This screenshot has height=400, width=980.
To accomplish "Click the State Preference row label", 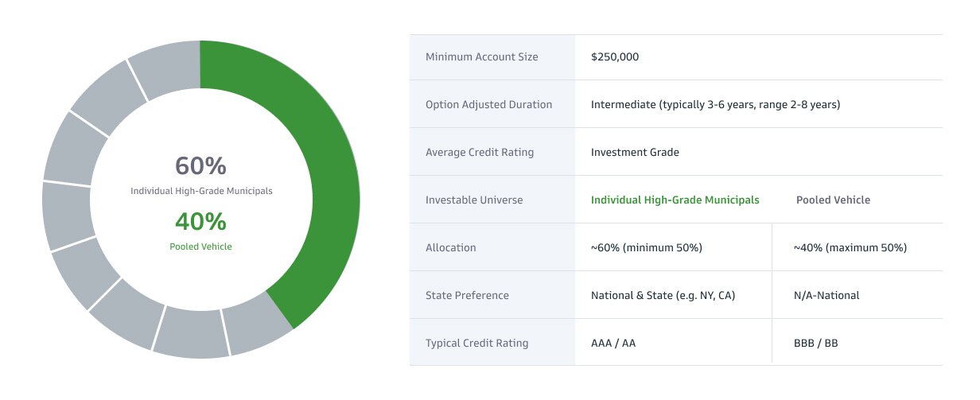I will (x=467, y=296).
